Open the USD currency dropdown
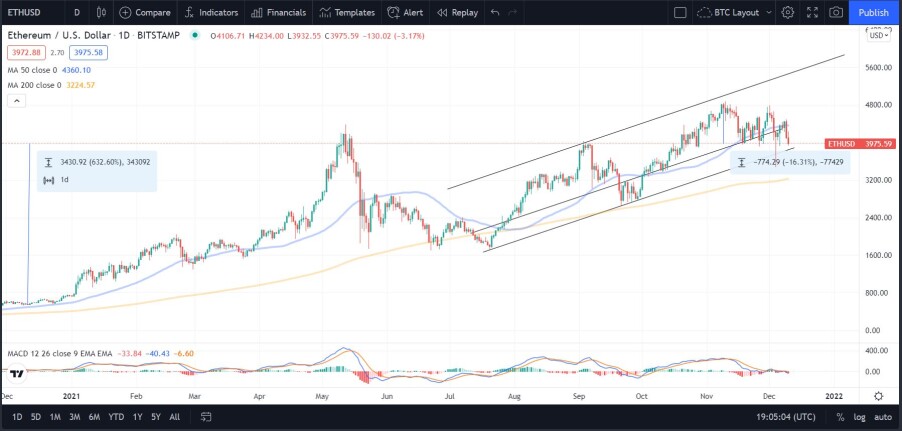The height and width of the screenshot is (431, 902). coord(879,35)
